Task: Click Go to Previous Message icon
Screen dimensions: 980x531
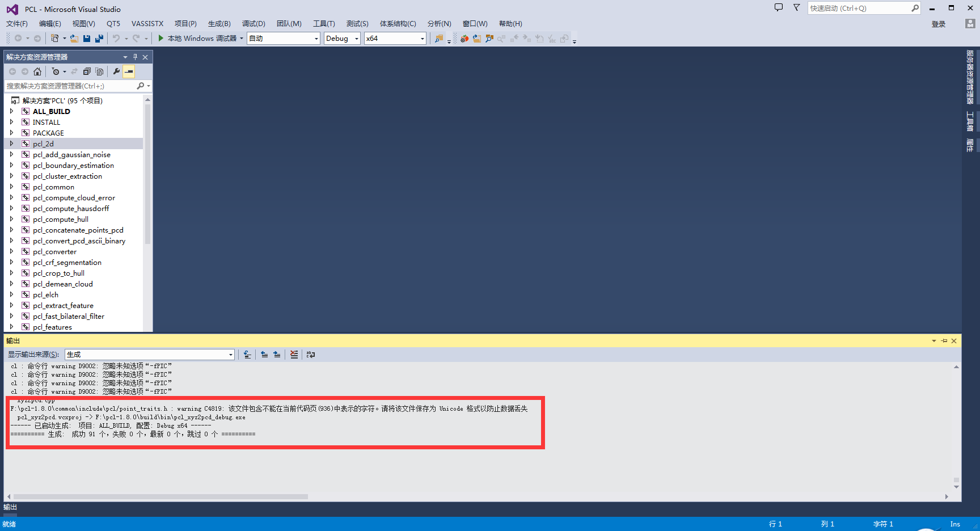Action: coord(264,355)
